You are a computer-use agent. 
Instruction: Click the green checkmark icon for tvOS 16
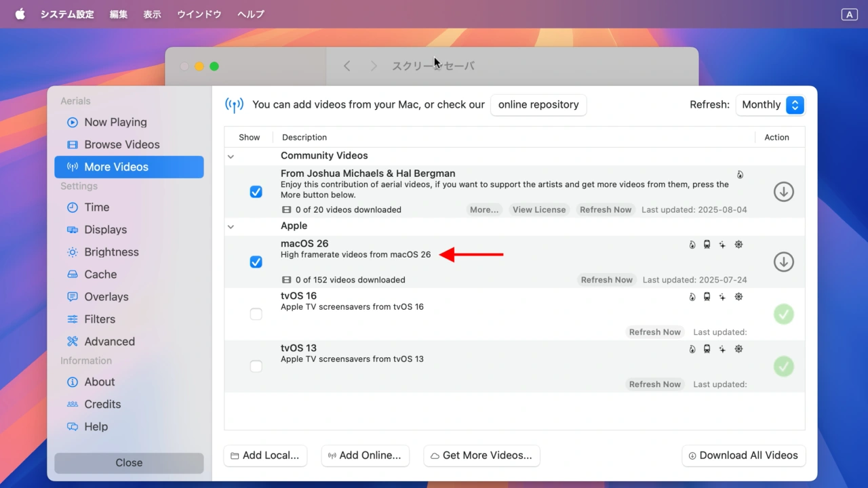click(784, 314)
